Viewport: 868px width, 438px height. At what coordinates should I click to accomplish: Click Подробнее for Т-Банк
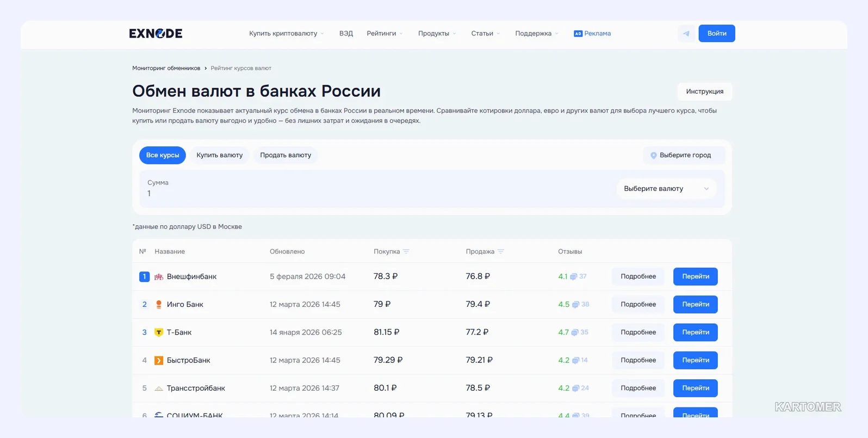[x=638, y=332]
